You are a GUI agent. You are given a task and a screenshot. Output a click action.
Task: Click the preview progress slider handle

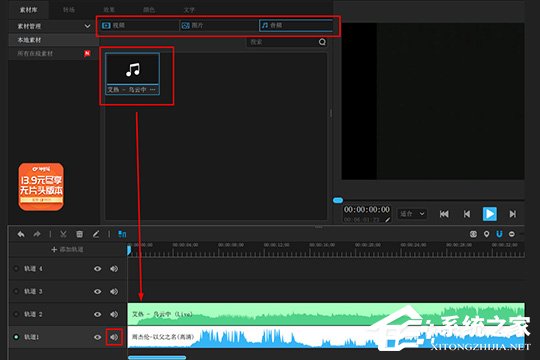click(x=338, y=200)
